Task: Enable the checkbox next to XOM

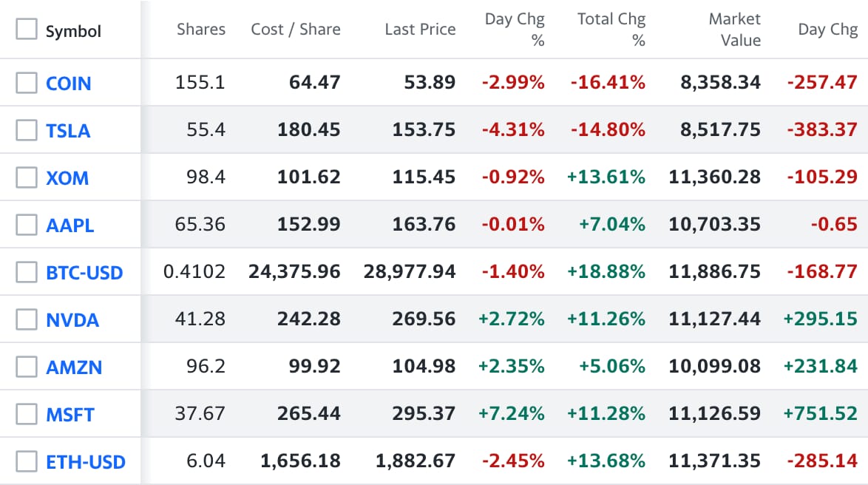Action: point(27,177)
